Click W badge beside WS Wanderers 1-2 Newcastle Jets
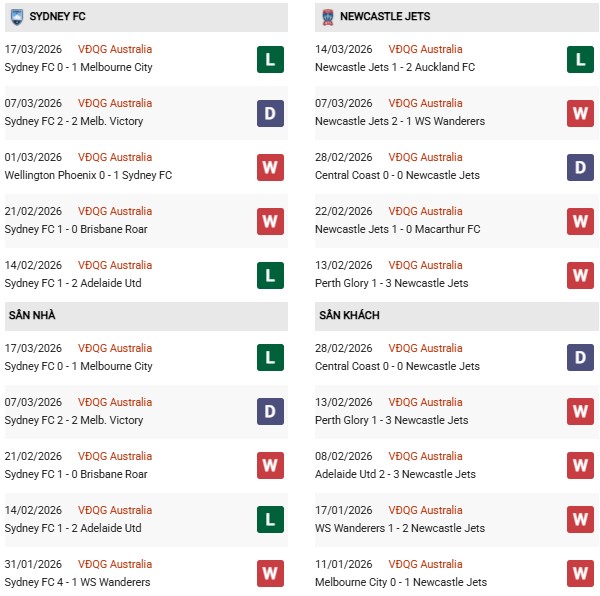This screenshot has height=596, width=600. (580, 520)
